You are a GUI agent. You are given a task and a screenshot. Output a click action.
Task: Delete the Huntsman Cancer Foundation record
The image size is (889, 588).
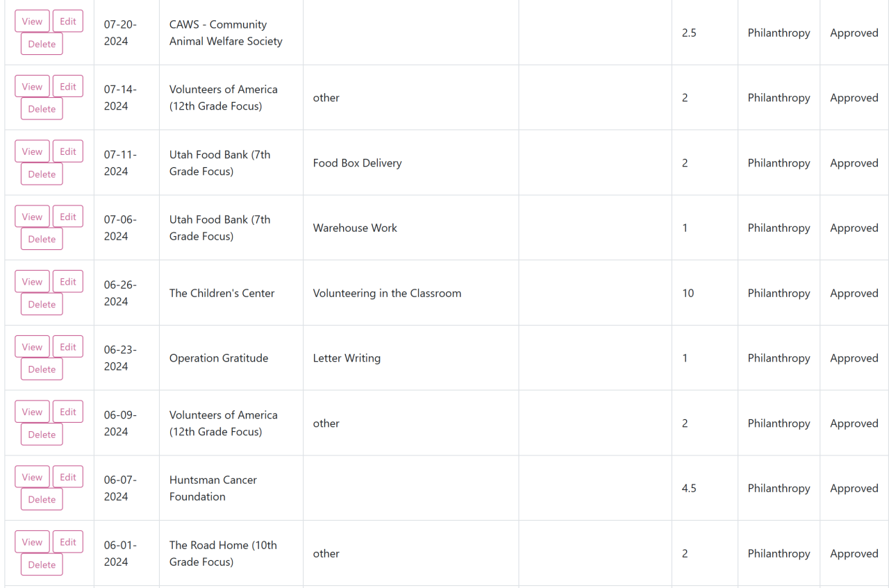(42, 500)
